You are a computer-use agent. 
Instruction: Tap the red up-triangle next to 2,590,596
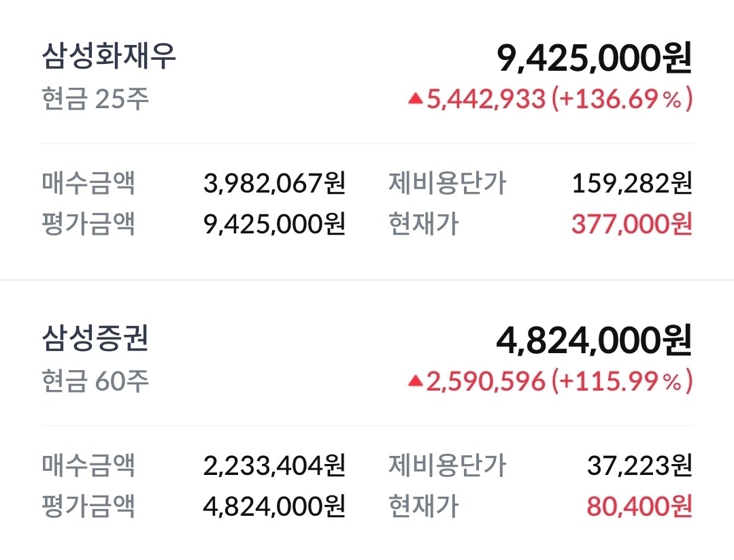click(415, 382)
